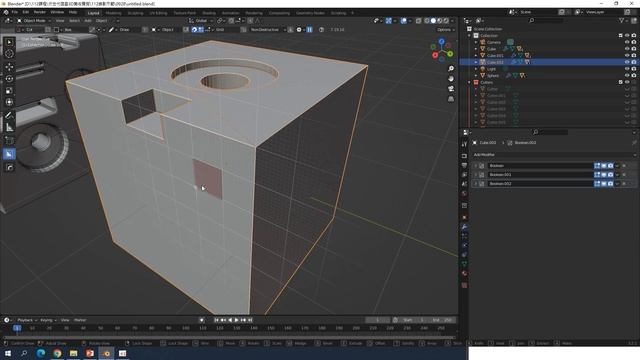Pick the Measure ruler tool

[9, 127]
